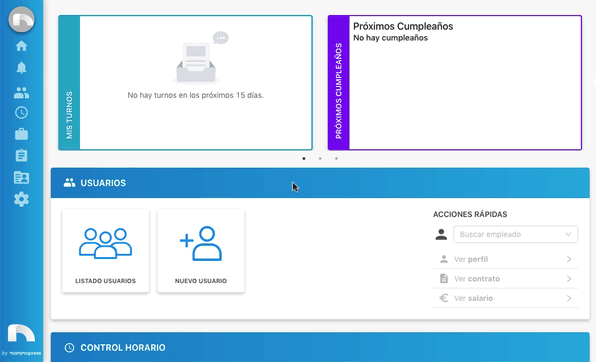This screenshot has height=362, width=596.
Task: Click the users icon in Usuarios header
Action: pyautogui.click(x=69, y=183)
